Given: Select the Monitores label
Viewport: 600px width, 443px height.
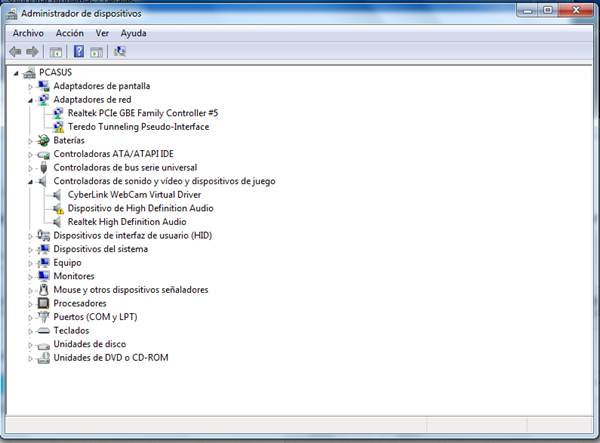Looking at the screenshot, I should coord(74,276).
